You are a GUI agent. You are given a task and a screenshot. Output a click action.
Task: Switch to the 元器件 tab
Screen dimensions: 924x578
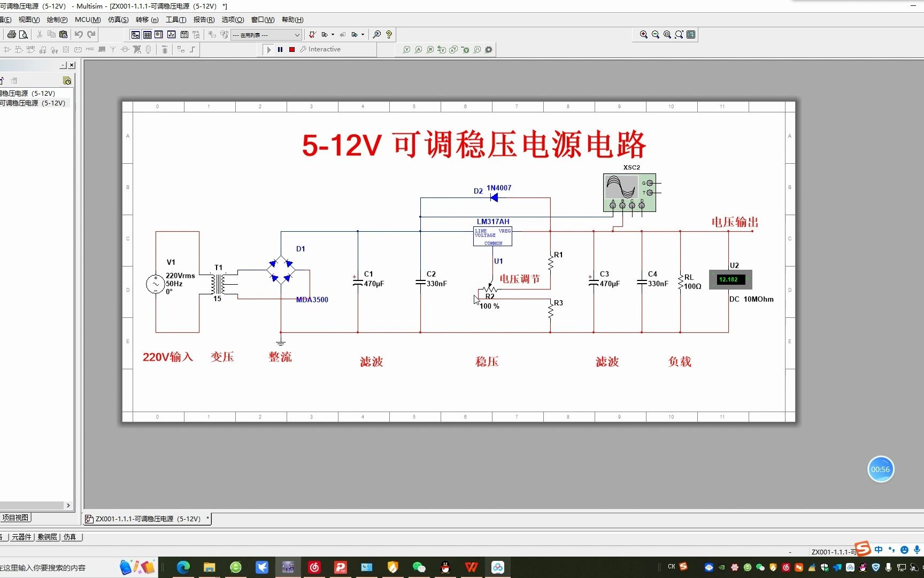pyautogui.click(x=21, y=537)
